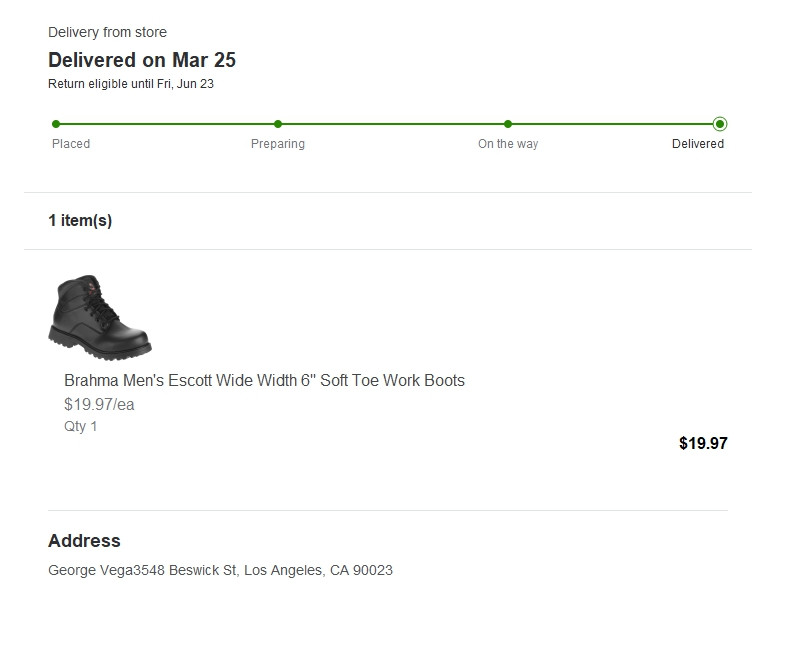Screen dimensions: 800x646
Task: Click the black work boot thumbnail
Action: [x=100, y=316]
